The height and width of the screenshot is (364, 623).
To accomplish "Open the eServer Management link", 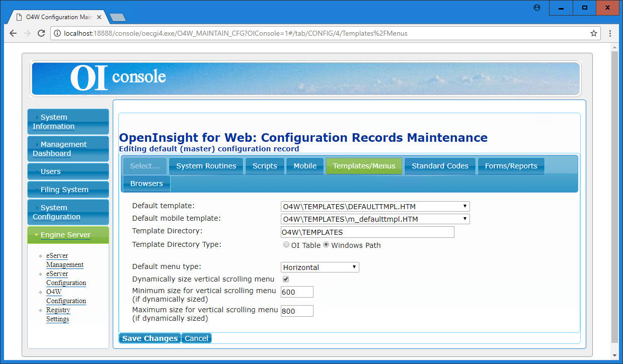I will click(65, 260).
